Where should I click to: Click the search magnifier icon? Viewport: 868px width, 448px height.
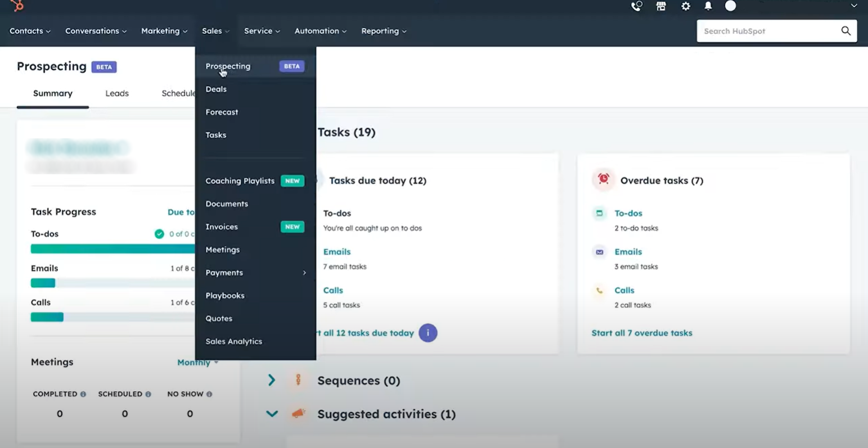(845, 31)
